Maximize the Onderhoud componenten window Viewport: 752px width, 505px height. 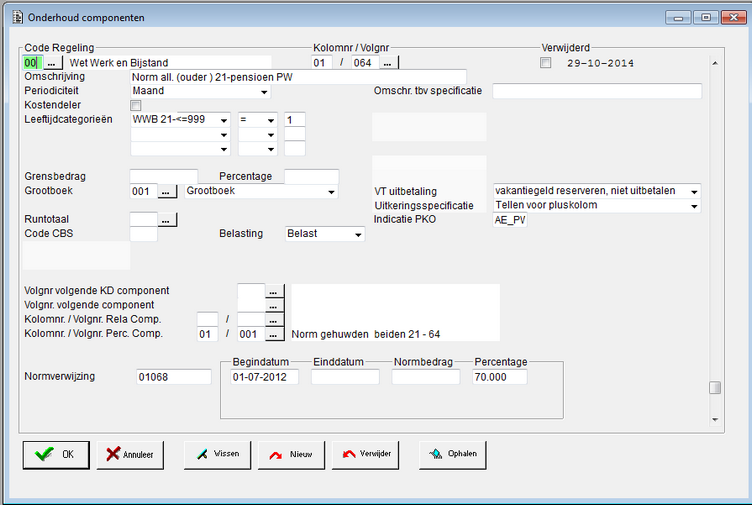tap(705, 17)
